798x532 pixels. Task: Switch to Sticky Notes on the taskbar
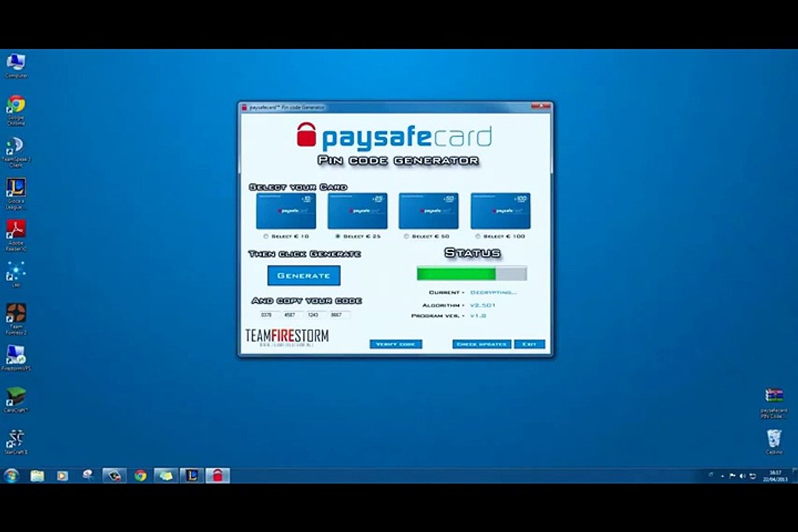166,476
